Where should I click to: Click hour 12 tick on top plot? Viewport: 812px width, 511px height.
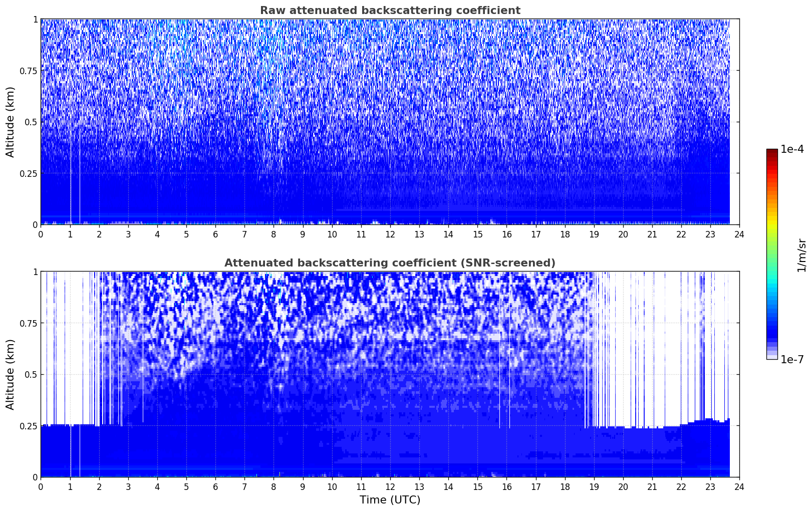390,234
